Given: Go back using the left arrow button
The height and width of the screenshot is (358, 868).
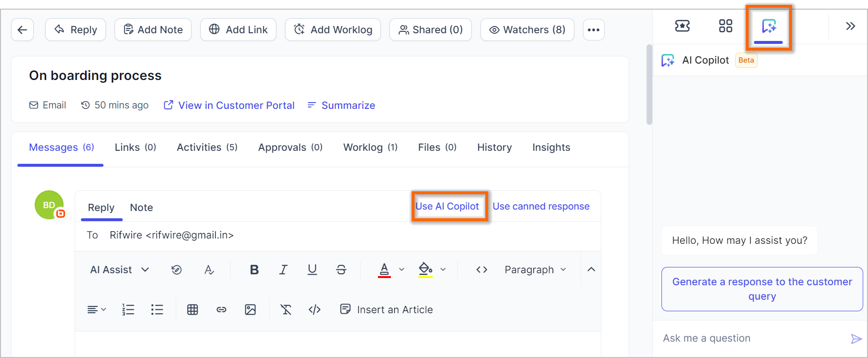Looking at the screenshot, I should point(22,30).
